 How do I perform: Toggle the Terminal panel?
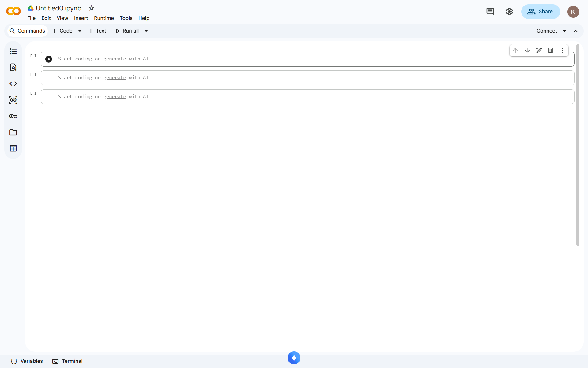pyautogui.click(x=67, y=361)
